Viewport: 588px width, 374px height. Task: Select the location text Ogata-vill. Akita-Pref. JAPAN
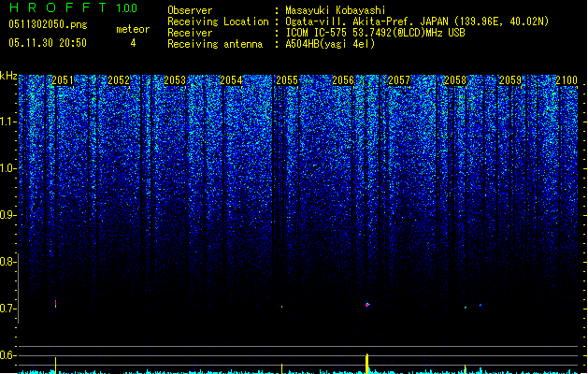click(367, 22)
